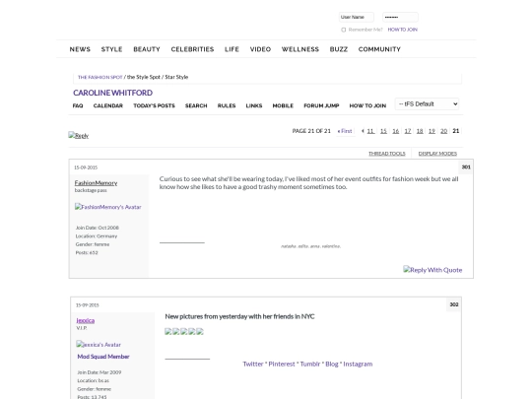This screenshot has height=399, width=532.
Task: Expand the tFS Default style dropdown
Action: [428, 103]
